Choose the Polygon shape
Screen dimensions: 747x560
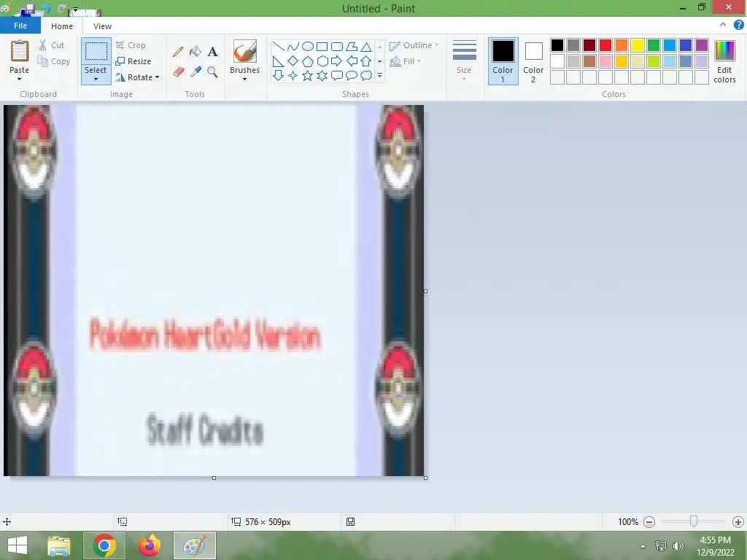pos(352,46)
